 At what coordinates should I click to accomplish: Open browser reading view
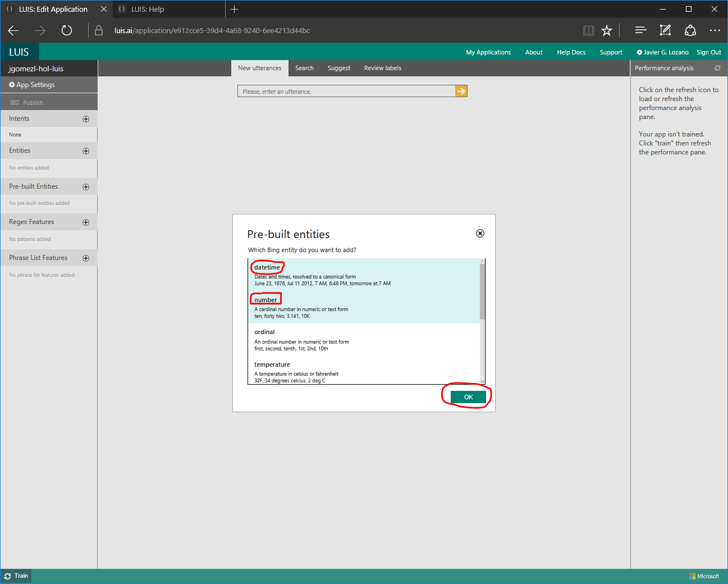tap(588, 30)
